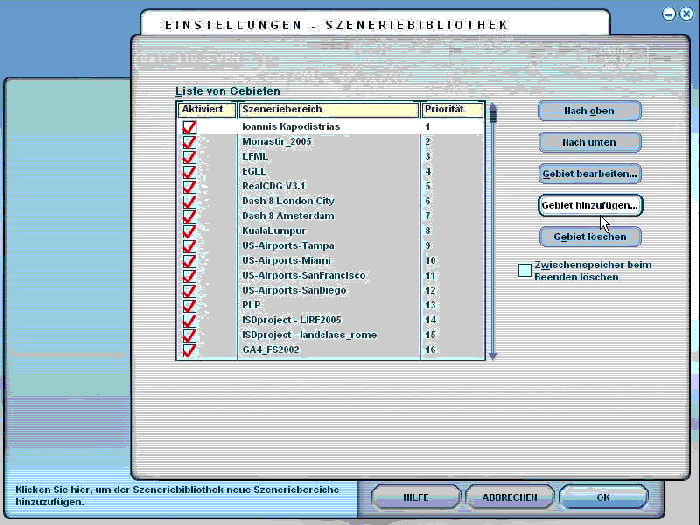Screen dimensions: 700x525
Task: Open 'Gebiet bearbeiten...' dialog
Action: 589,173
